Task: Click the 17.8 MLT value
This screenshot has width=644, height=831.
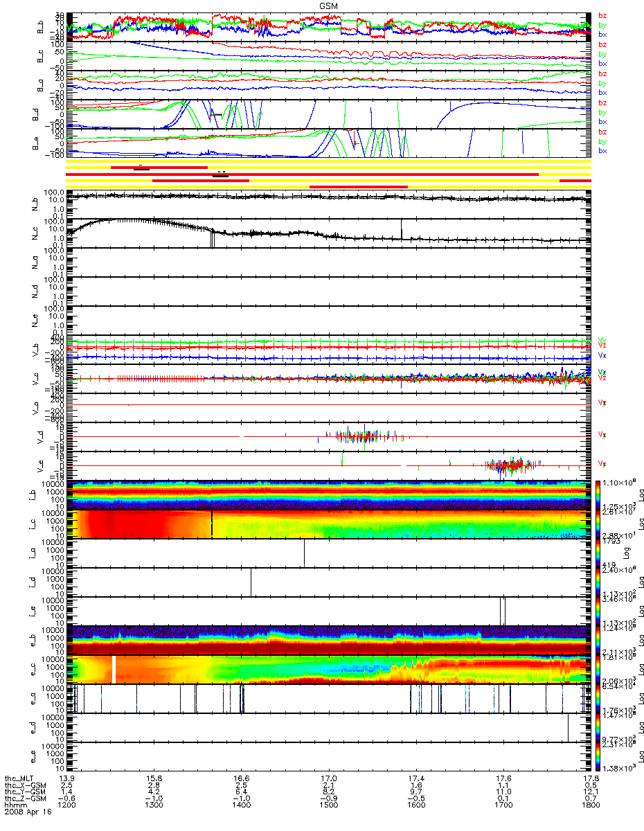Action: tap(590, 779)
